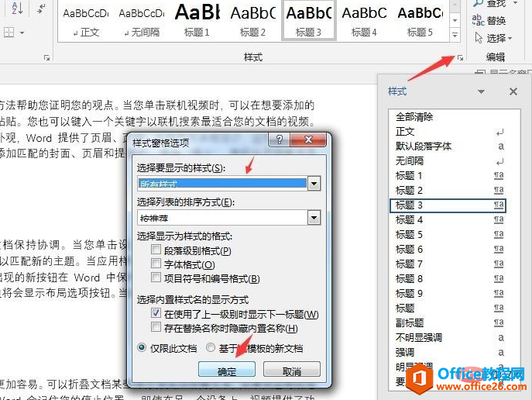Select the 基于该模板的新文档 radio button
Screen dimensions: 532x400
[x=211, y=347]
